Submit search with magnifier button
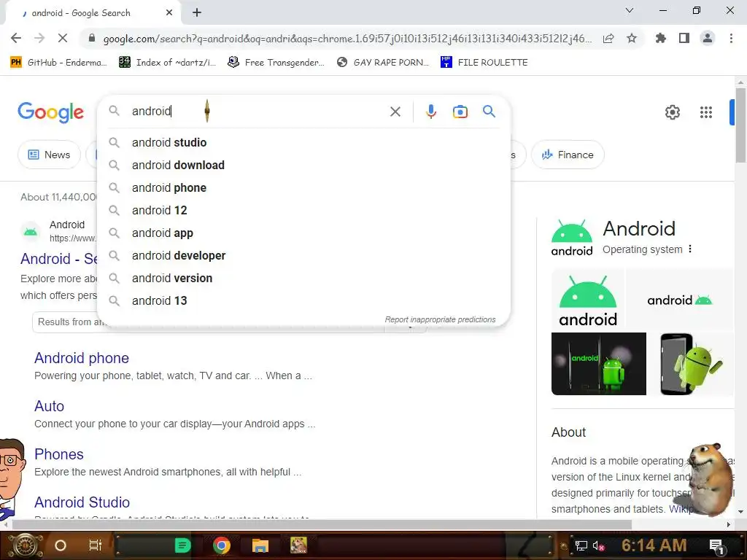747x560 pixels. pyautogui.click(x=489, y=112)
